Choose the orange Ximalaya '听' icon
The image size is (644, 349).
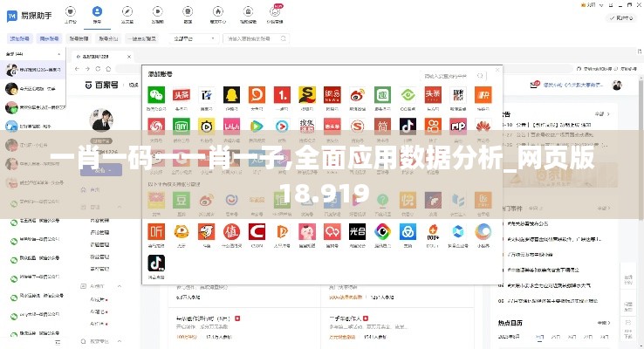click(156, 232)
